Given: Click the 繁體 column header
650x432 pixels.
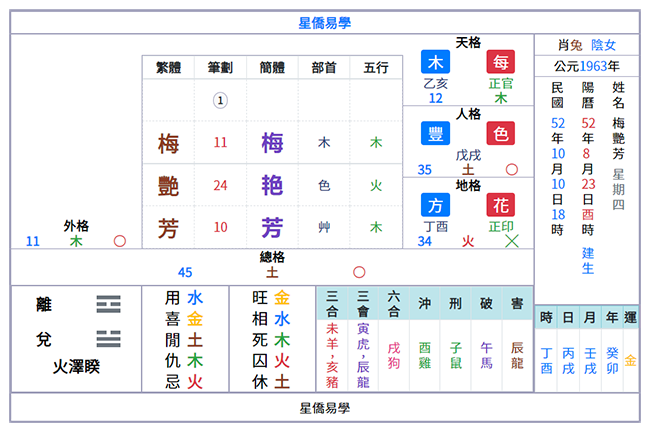Looking at the screenshot, I should pos(168,68).
